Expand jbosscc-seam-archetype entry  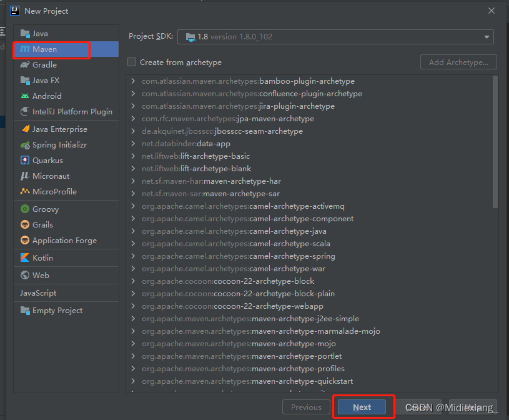(x=133, y=131)
